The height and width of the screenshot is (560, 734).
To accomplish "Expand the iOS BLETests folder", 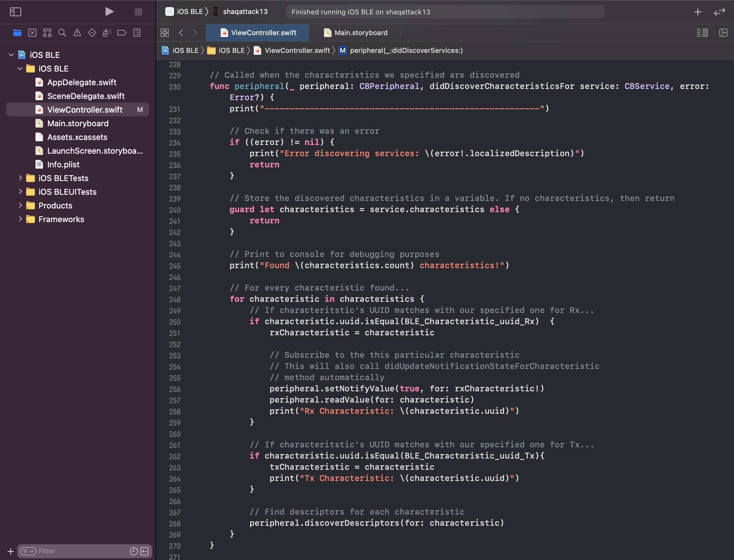I will point(20,178).
